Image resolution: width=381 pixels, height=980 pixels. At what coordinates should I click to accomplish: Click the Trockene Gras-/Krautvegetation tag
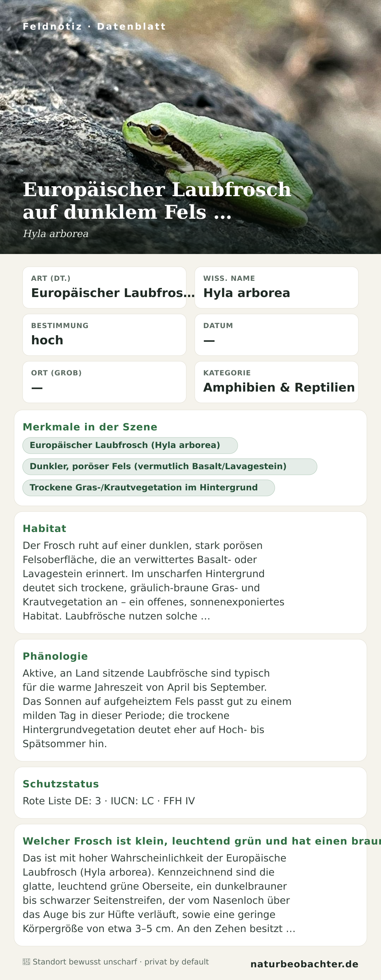click(149, 488)
